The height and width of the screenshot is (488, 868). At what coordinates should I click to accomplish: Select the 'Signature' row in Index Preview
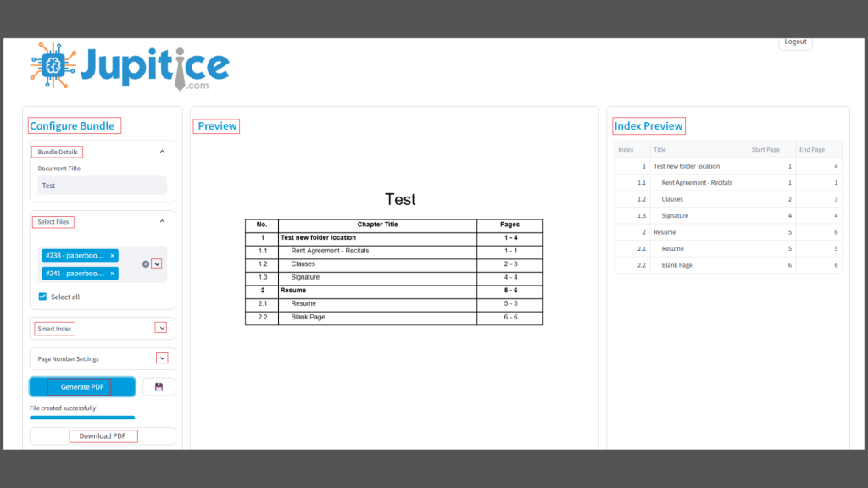point(728,216)
